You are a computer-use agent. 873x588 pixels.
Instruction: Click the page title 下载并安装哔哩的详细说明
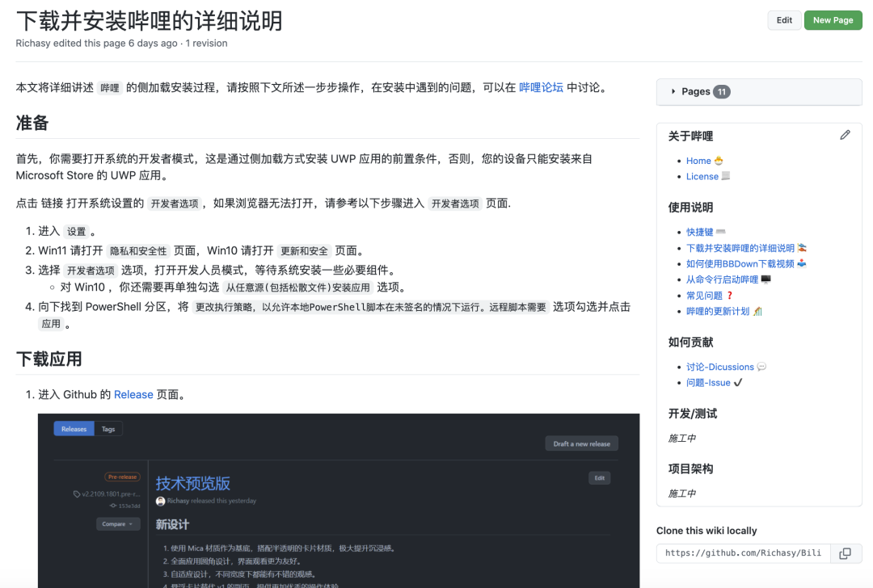(x=150, y=21)
